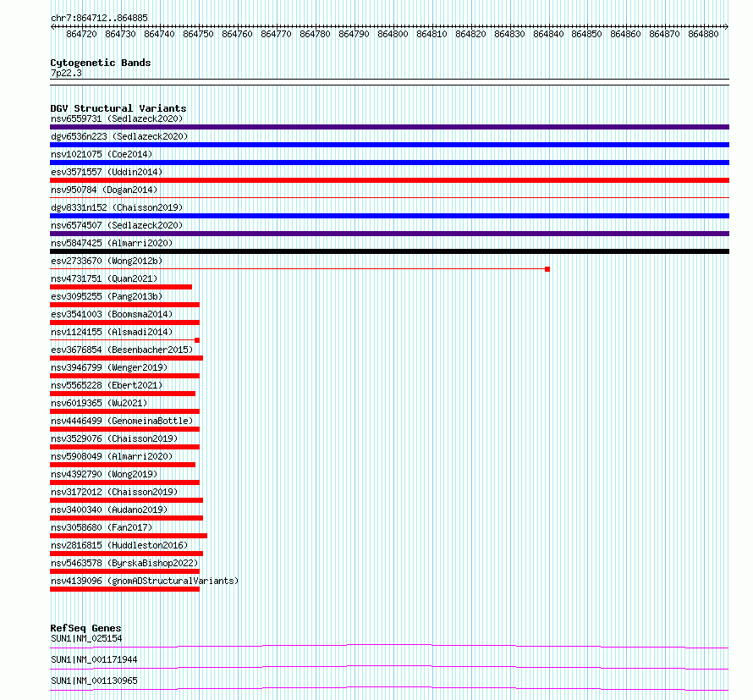753x700 pixels.
Task: Click the red end marker of esv2733670
Action: tap(547, 269)
